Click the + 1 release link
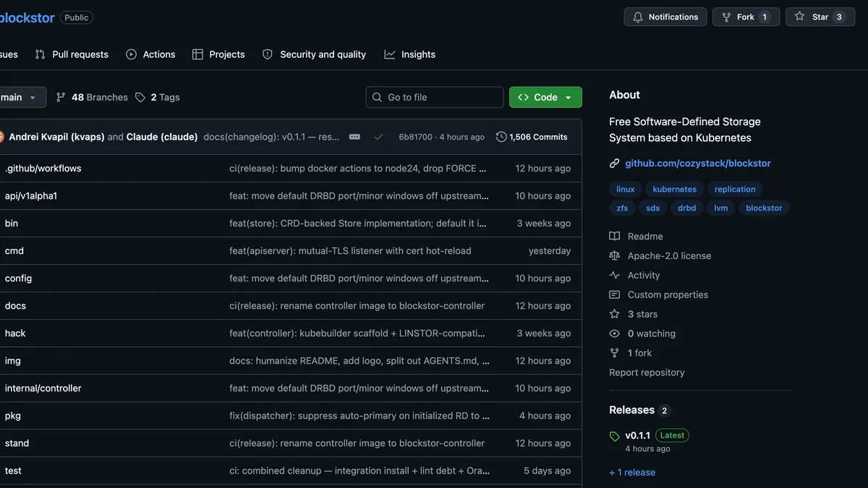This screenshot has width=868, height=488. tap(632, 473)
